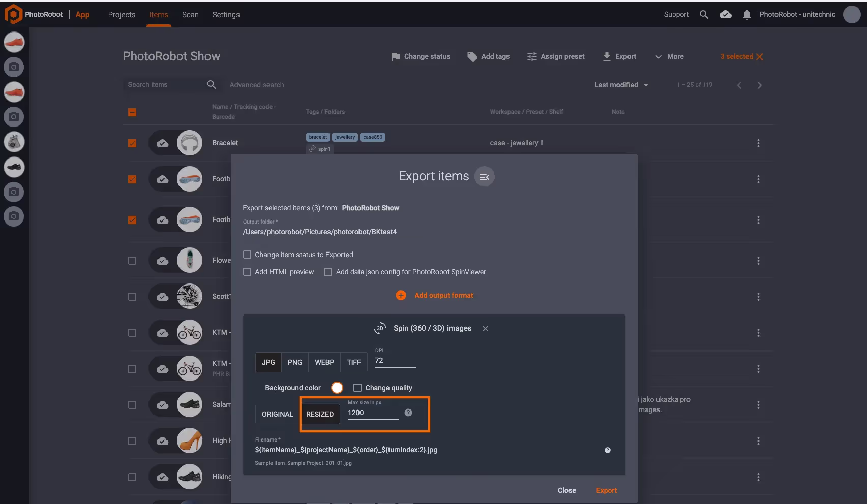The image size is (867, 504).
Task: Click the bracelet tag chip
Action: pos(318,137)
